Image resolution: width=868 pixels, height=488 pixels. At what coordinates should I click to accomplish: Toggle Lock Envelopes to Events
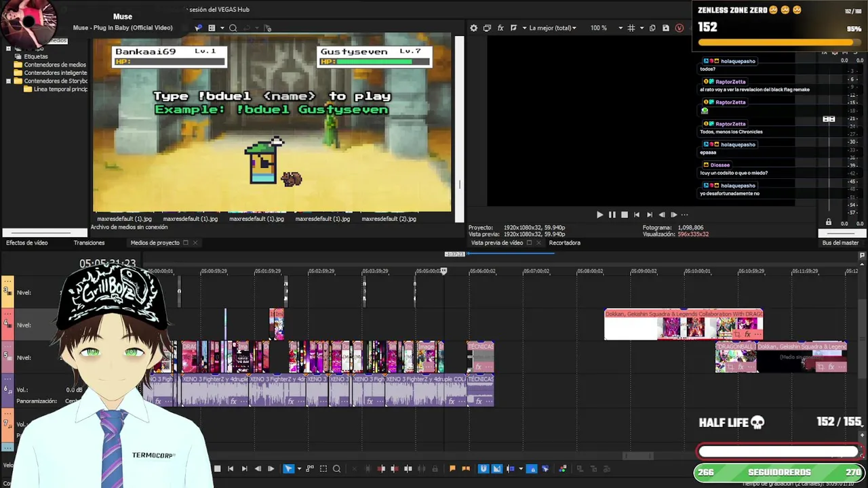(532, 468)
